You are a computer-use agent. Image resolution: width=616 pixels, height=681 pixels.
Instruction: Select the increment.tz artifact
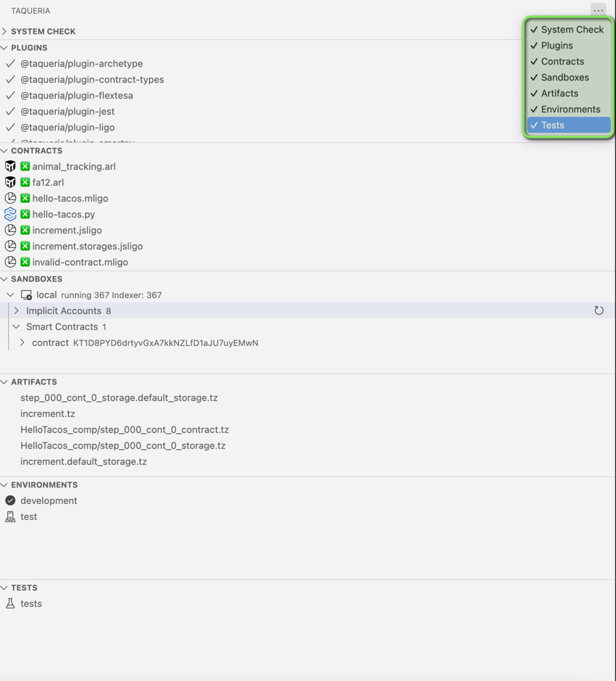(x=48, y=413)
